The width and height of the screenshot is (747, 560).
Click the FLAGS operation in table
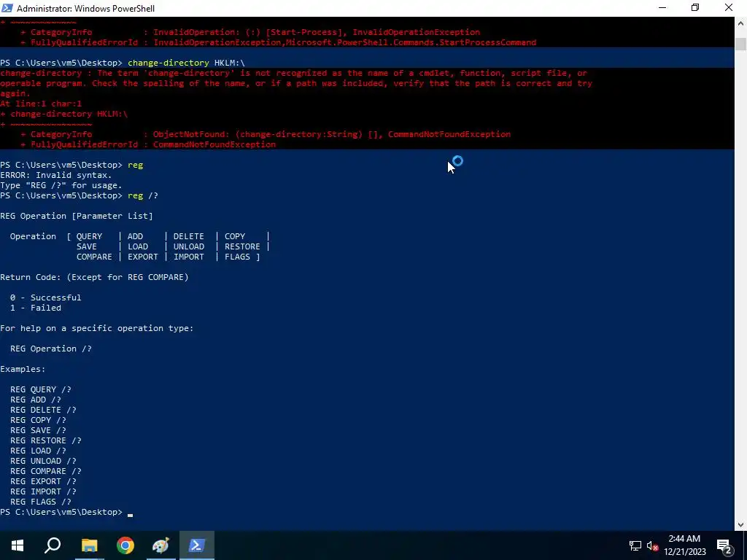(237, 257)
